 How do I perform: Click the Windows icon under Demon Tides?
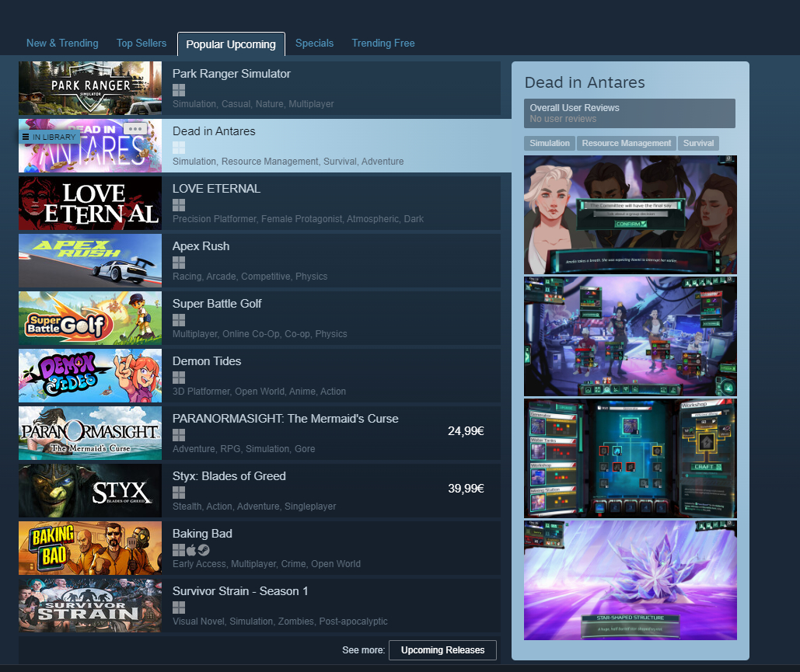[179, 378]
